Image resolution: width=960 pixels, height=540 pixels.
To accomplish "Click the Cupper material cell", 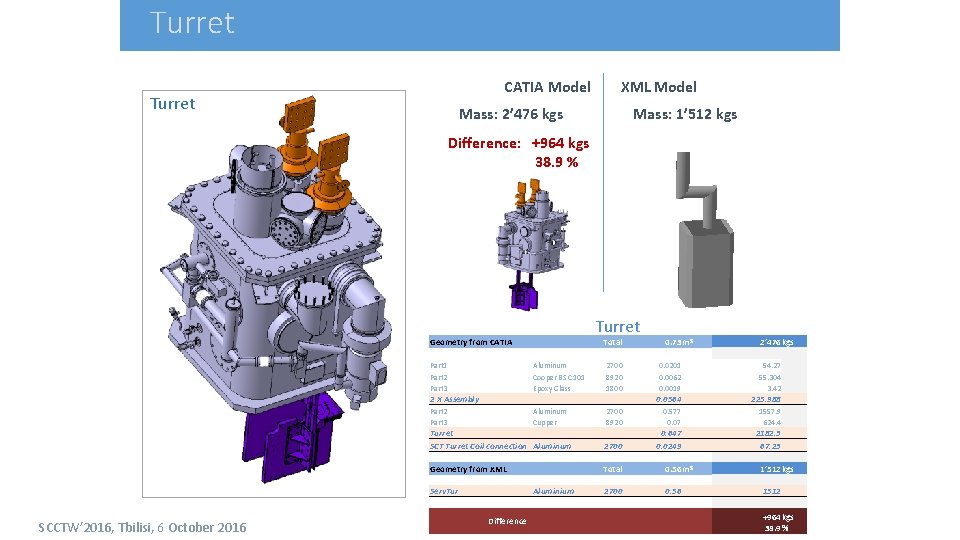I will (x=545, y=423).
